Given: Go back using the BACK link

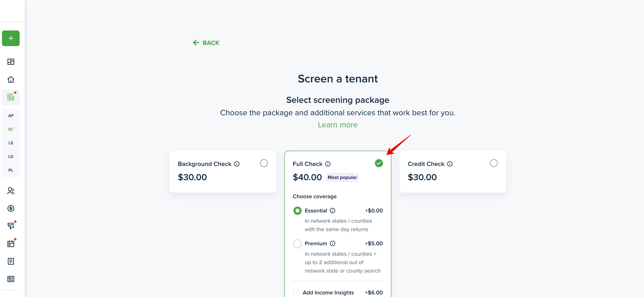Looking at the screenshot, I should pos(206,43).
